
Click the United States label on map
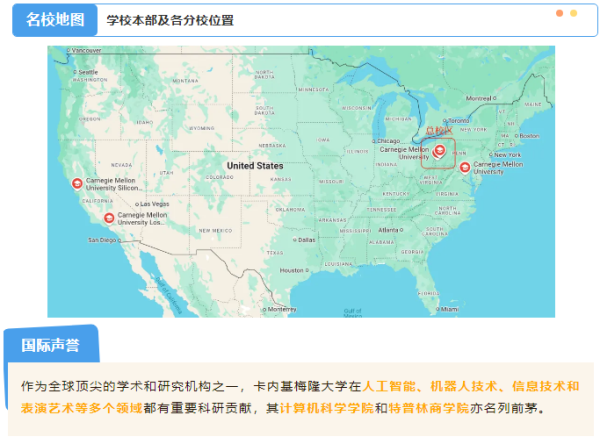(x=254, y=166)
